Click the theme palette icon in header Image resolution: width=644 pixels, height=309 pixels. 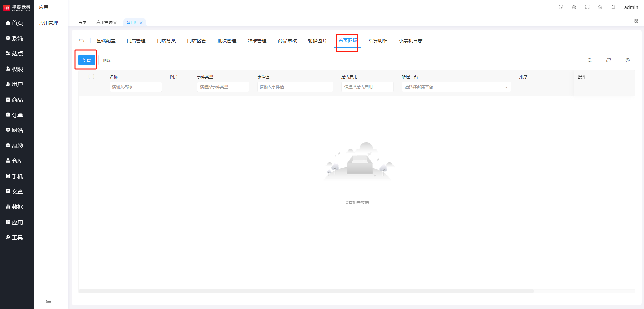point(561,7)
